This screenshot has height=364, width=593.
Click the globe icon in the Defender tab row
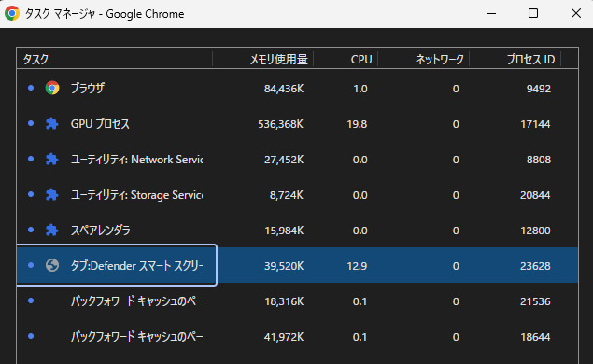52,265
